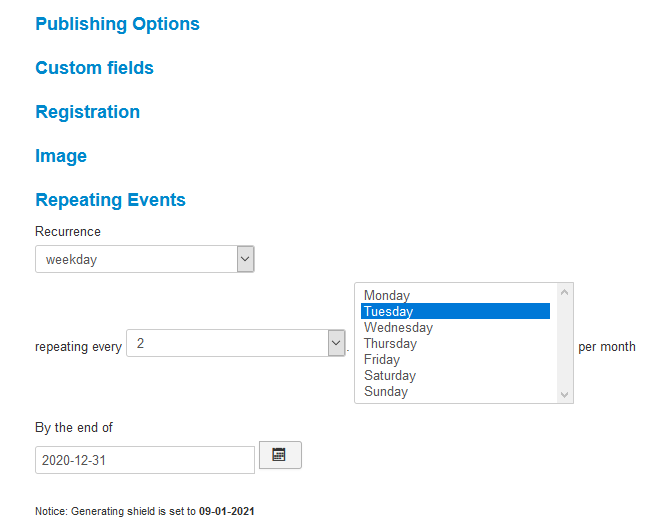Expand the Registration section

88,112
